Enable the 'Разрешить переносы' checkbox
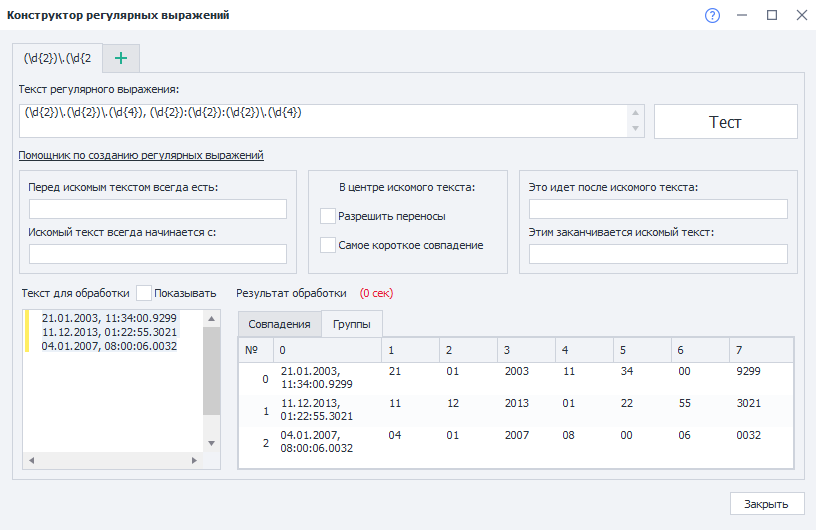The image size is (816, 530). pyautogui.click(x=328, y=216)
